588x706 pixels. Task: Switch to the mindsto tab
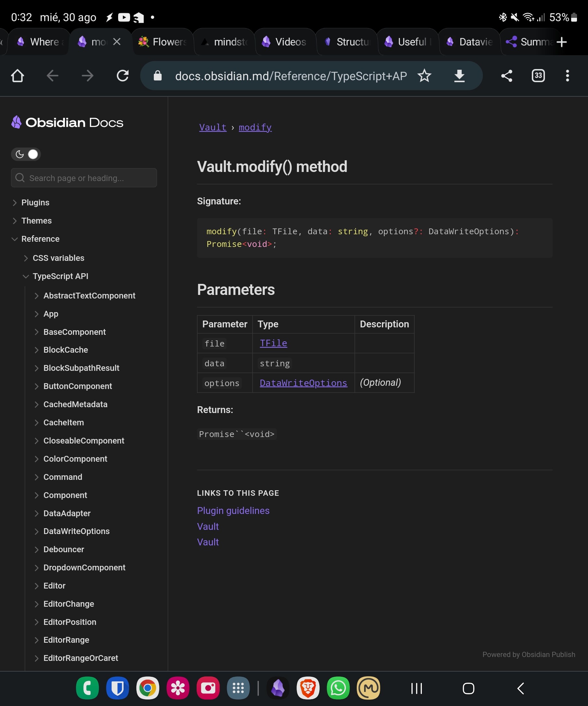click(224, 42)
